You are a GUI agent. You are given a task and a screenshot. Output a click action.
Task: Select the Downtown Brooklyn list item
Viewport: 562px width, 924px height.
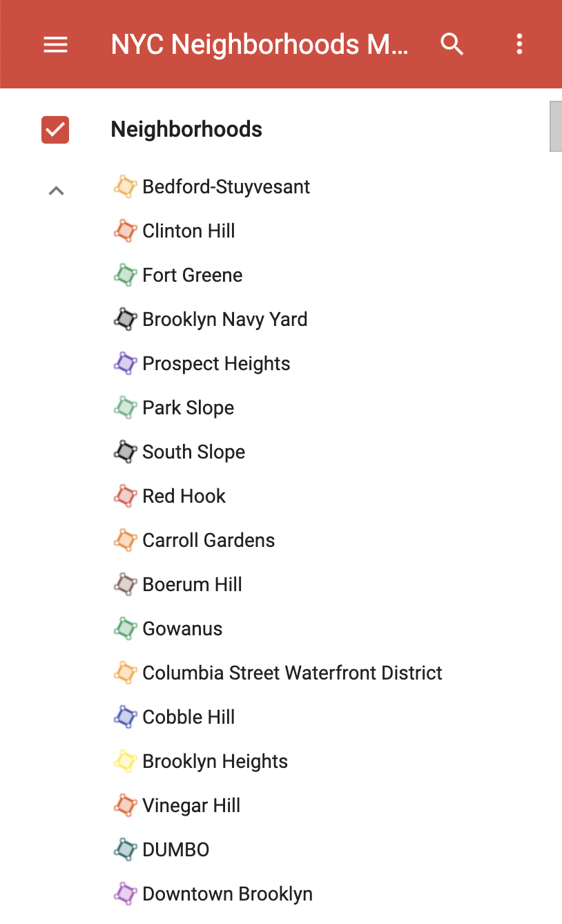[x=226, y=894]
